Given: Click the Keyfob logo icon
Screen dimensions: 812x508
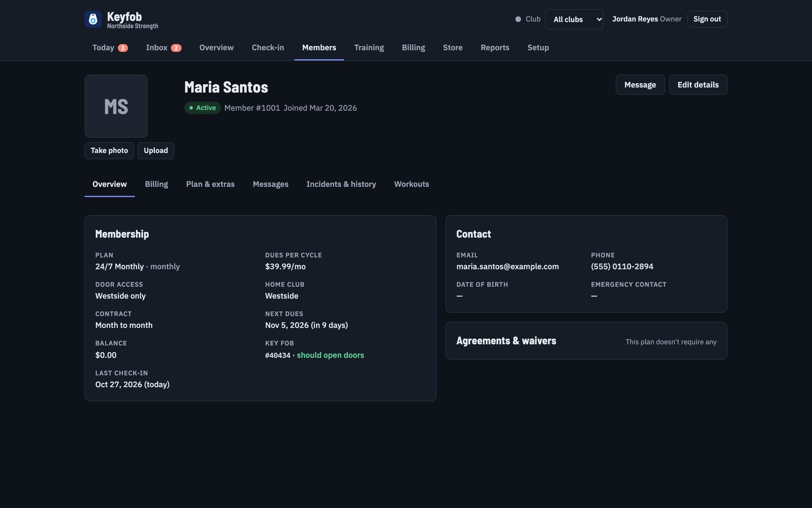Looking at the screenshot, I should coord(93,19).
